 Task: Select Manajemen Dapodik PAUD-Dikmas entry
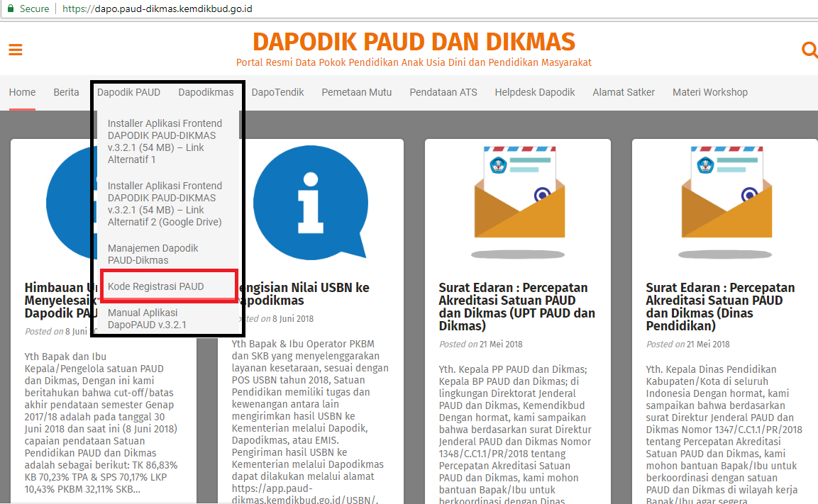[x=153, y=254]
